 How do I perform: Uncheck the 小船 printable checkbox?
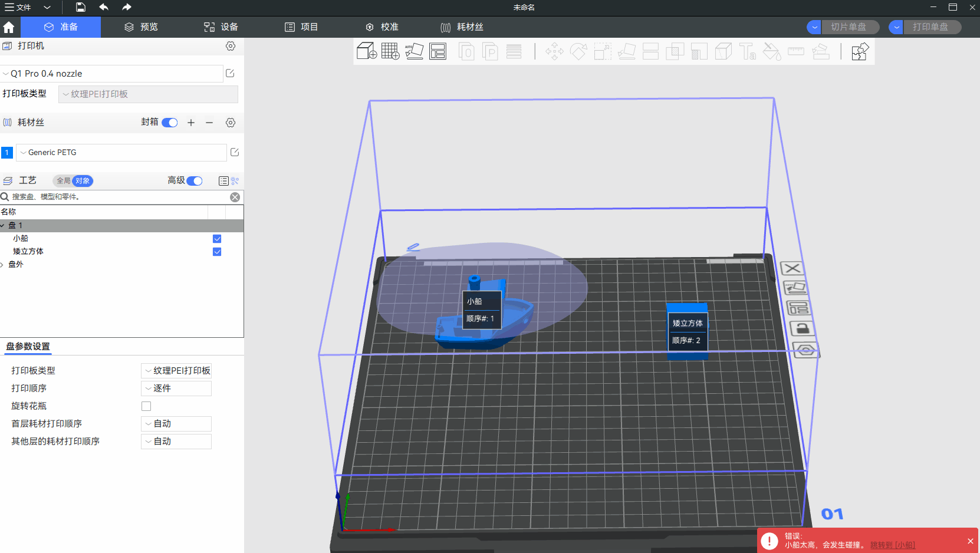coord(217,239)
